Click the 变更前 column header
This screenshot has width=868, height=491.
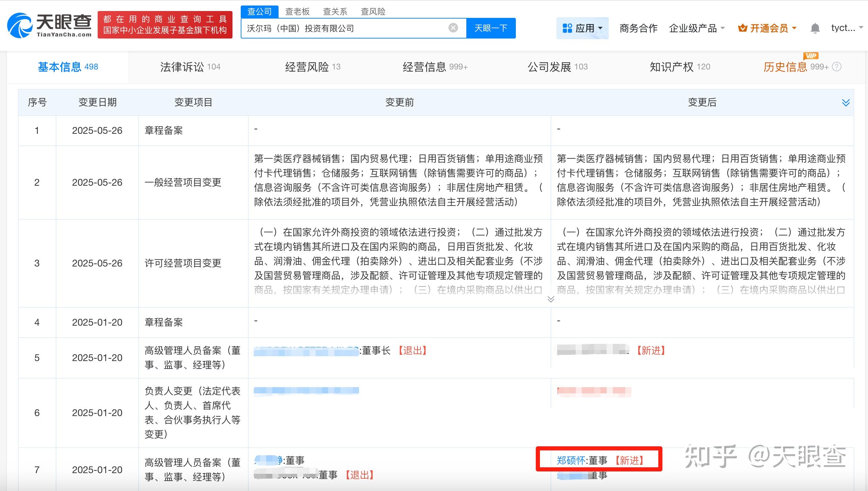point(399,102)
